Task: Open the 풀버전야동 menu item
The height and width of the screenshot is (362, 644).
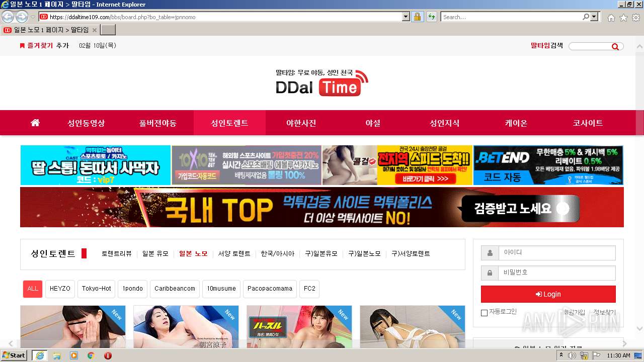Action: (x=158, y=123)
